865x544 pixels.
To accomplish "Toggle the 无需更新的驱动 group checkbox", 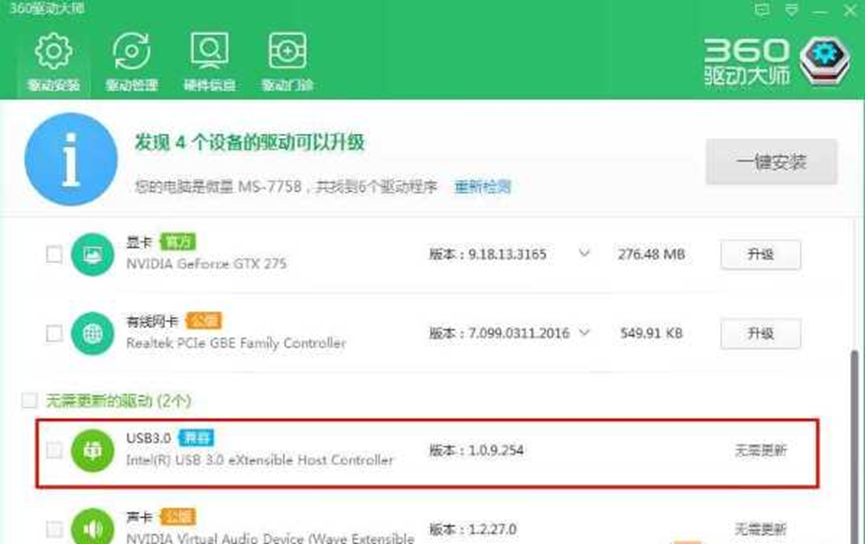I will coord(29,401).
